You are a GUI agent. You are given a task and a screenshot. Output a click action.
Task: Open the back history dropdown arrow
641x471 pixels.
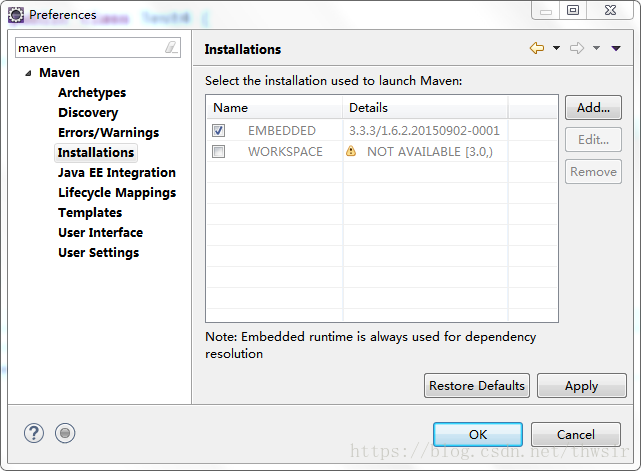556,48
